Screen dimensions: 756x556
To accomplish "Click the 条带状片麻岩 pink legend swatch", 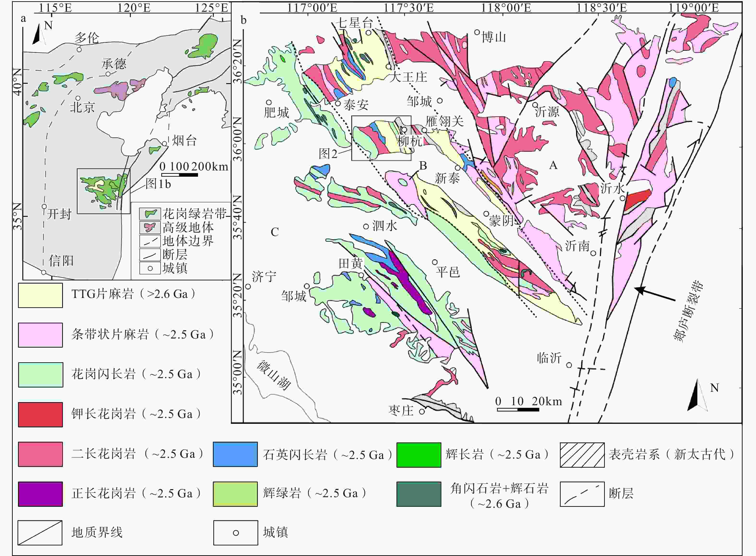I will [40, 335].
